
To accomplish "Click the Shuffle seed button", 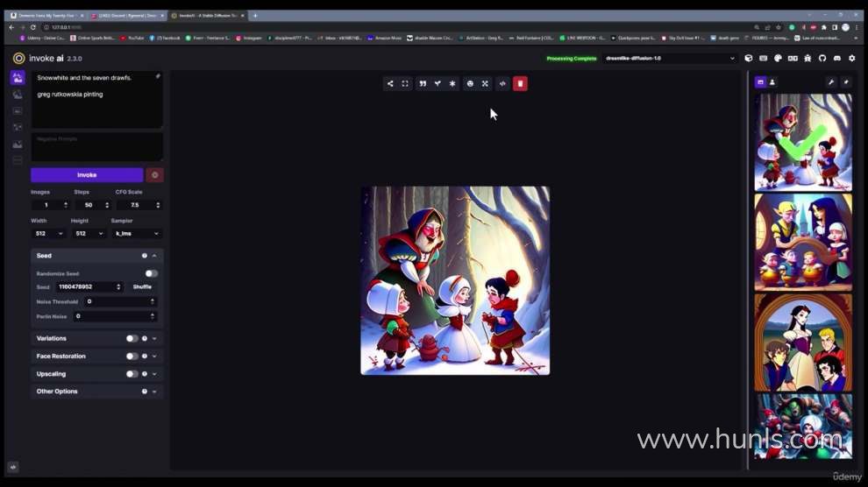I will point(142,287).
